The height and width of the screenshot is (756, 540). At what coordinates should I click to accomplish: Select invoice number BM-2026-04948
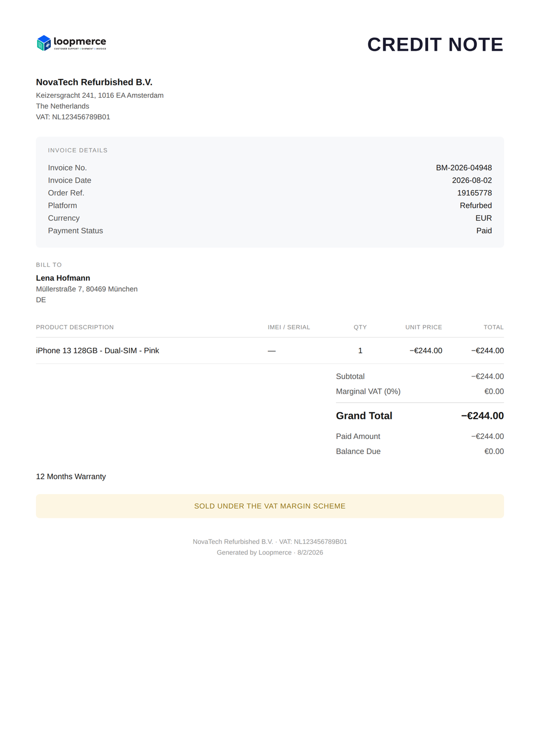pos(464,168)
